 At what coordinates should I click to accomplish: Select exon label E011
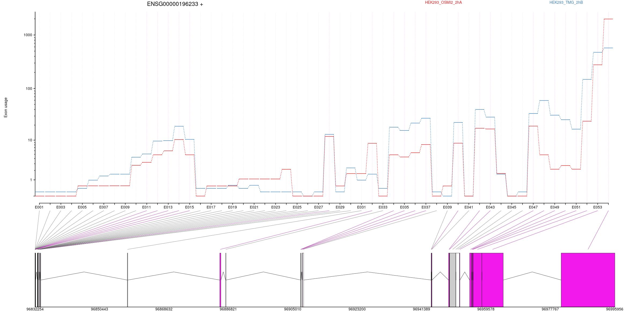point(147,207)
